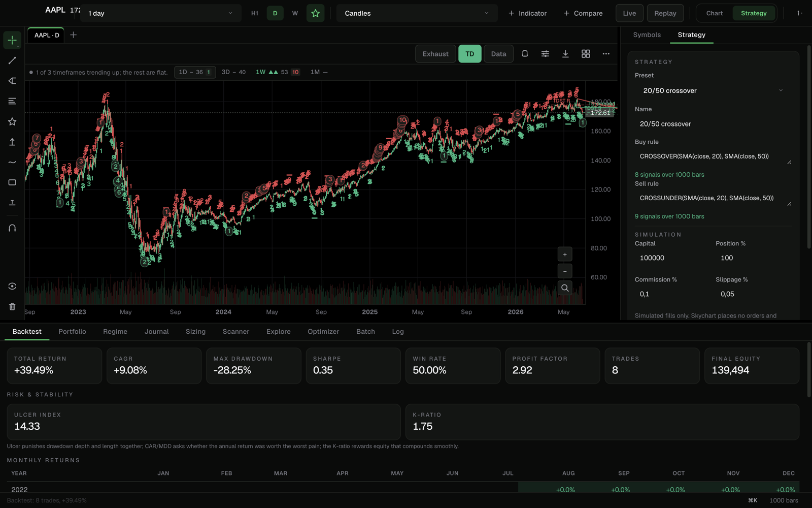Select the crosshair cursor tool
The width and height of the screenshot is (812, 508).
tap(12, 40)
